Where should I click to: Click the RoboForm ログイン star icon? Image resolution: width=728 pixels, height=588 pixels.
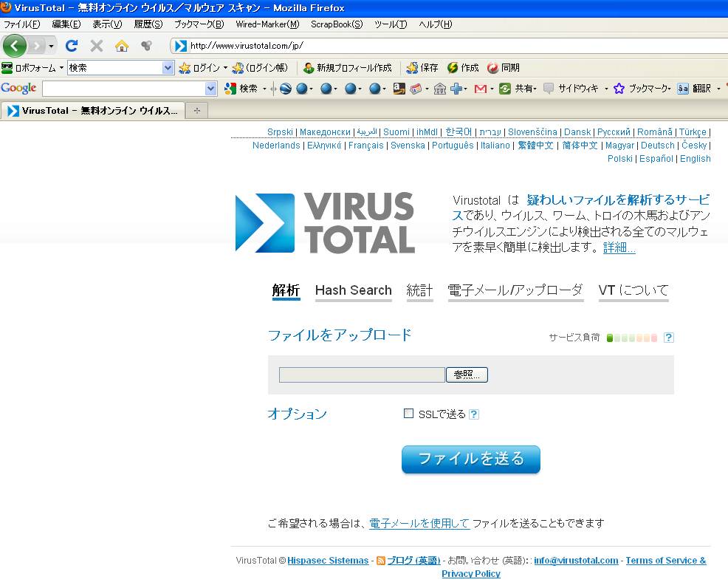coord(185,68)
